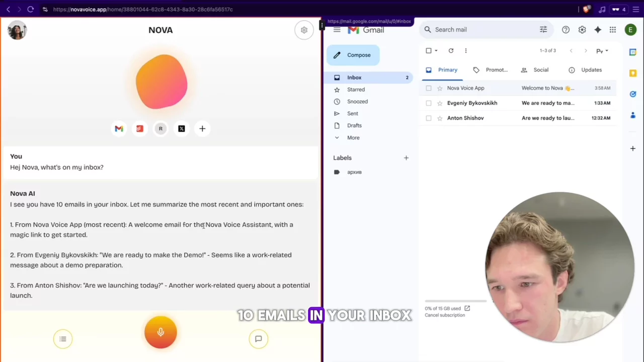Open the We are ready to make email
This screenshot has height=362, width=644.
click(519, 103)
